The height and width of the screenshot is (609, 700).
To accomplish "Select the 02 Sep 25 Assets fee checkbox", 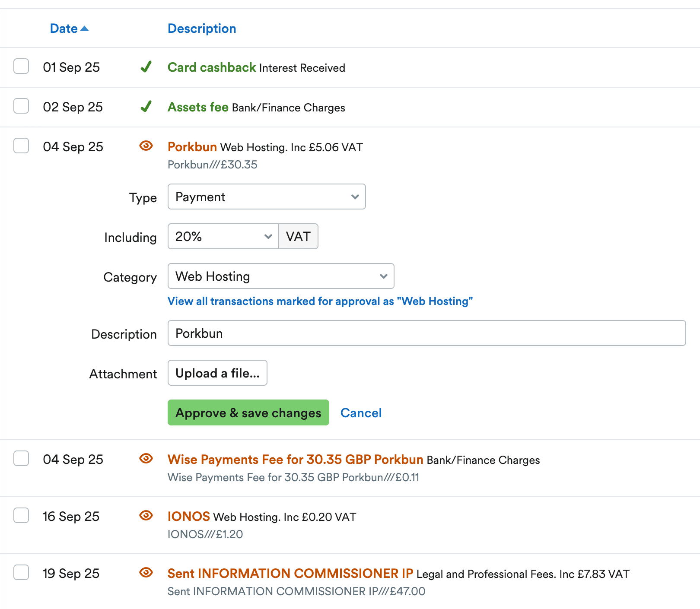I will (21, 106).
